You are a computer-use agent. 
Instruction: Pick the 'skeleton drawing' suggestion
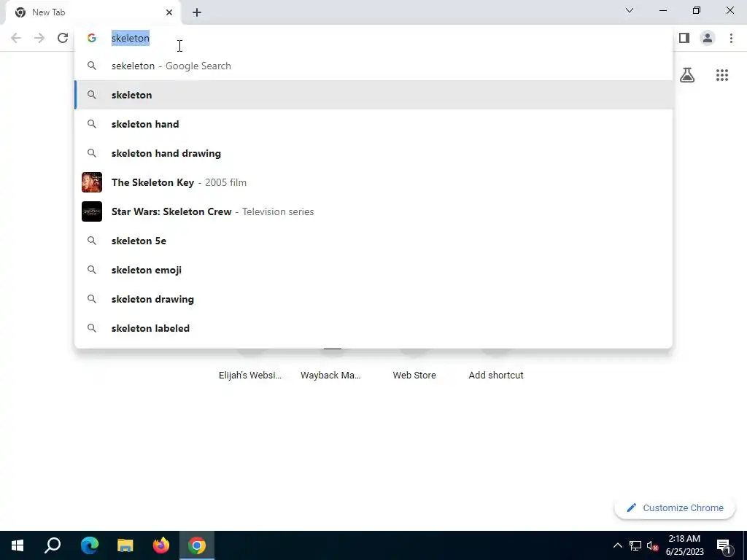[x=373, y=299]
